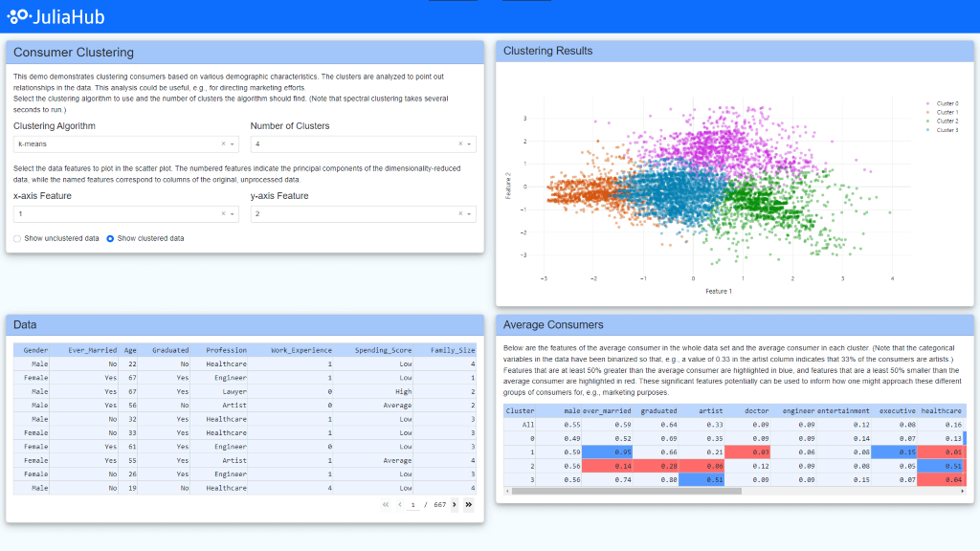980x551 pixels.
Task: Clear the x-axis Feature selection
Action: pyautogui.click(x=224, y=214)
